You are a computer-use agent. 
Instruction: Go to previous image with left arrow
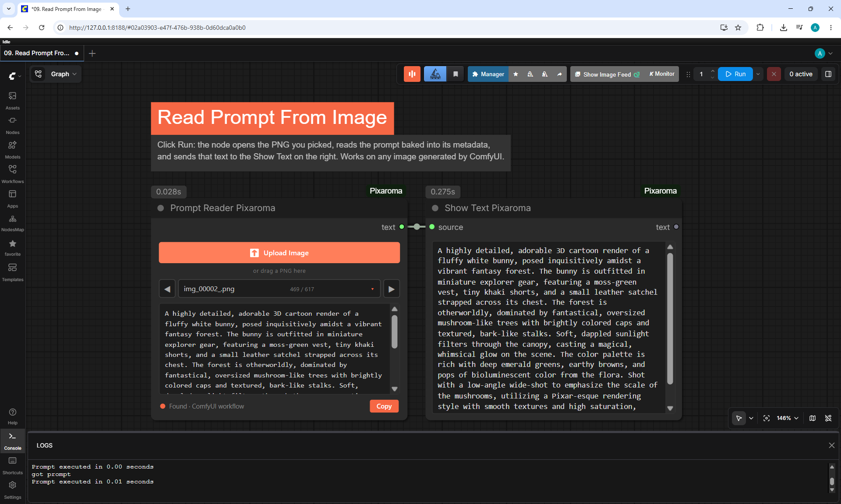click(x=167, y=289)
